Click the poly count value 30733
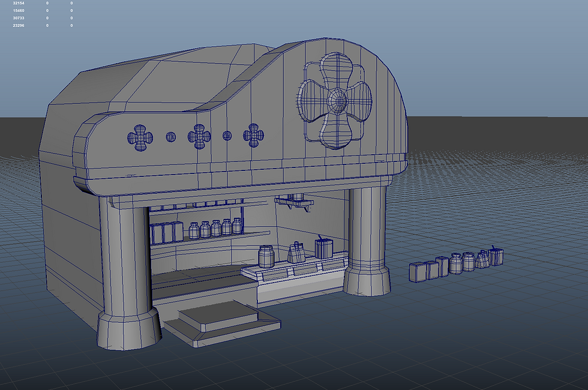Screen dimensions: 588x390 click(19, 18)
